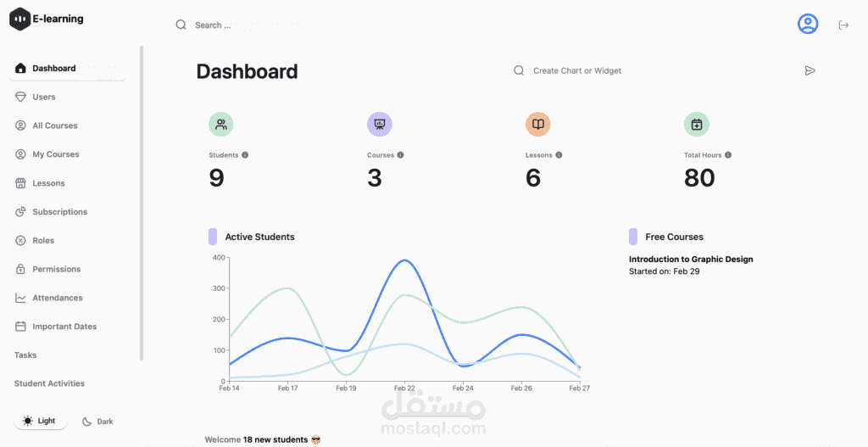The width and height of the screenshot is (868, 447).
Task: Open Student Activities in sidebar
Action: (x=49, y=383)
